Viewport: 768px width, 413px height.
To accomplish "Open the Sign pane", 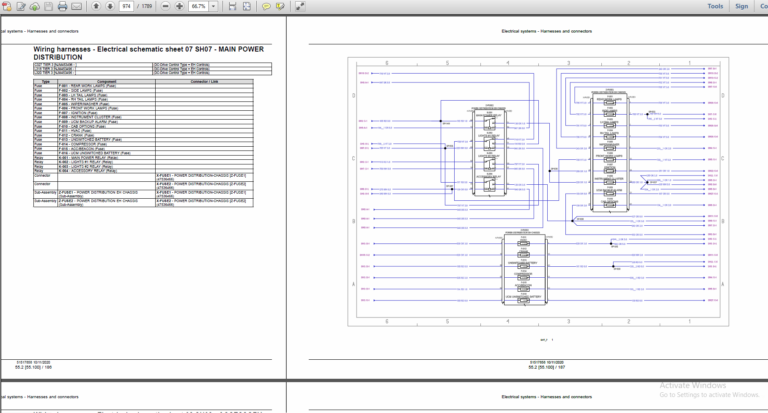I will click(741, 6).
